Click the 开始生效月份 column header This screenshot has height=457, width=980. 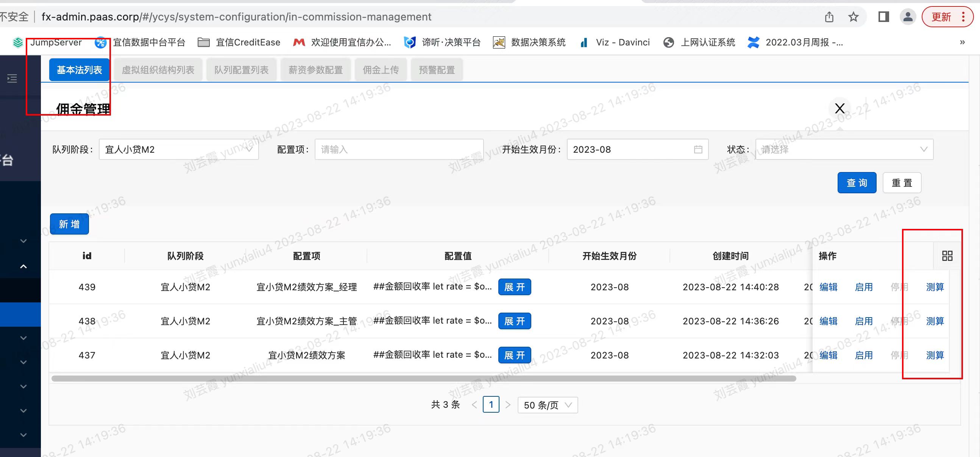pyautogui.click(x=609, y=256)
